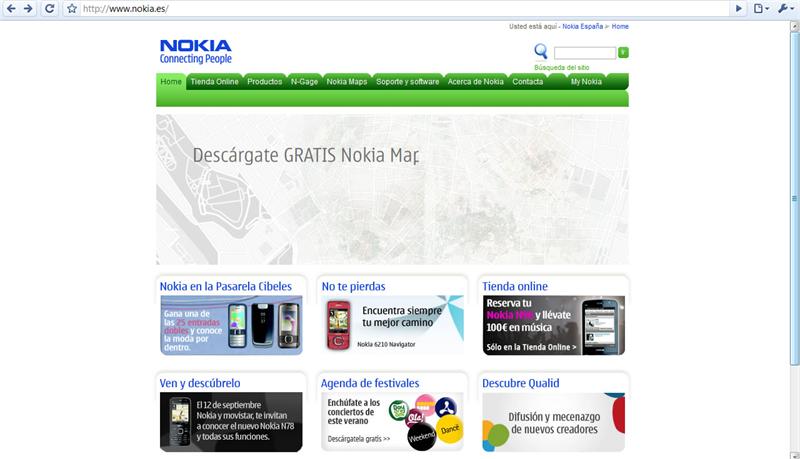Click Sólo en la Tienda Online link
800x459 pixels.
[x=531, y=347]
